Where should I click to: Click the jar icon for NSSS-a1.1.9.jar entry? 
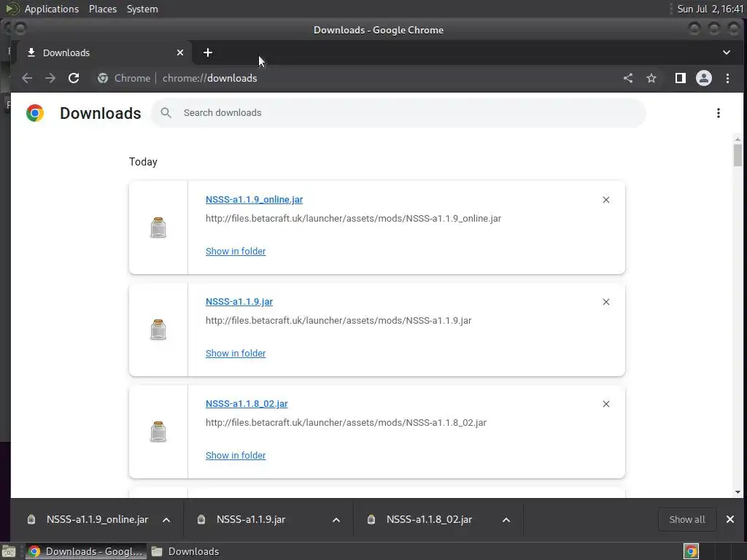(x=158, y=330)
